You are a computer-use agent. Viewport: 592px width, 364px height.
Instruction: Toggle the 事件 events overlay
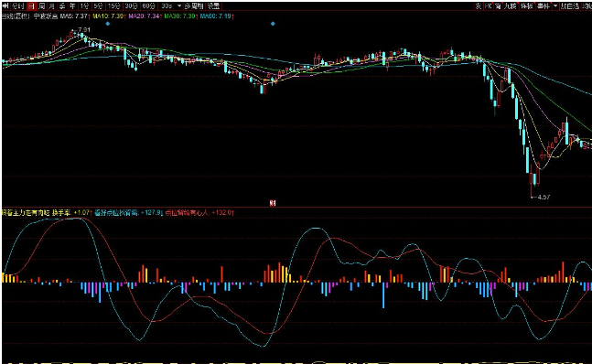point(544,6)
